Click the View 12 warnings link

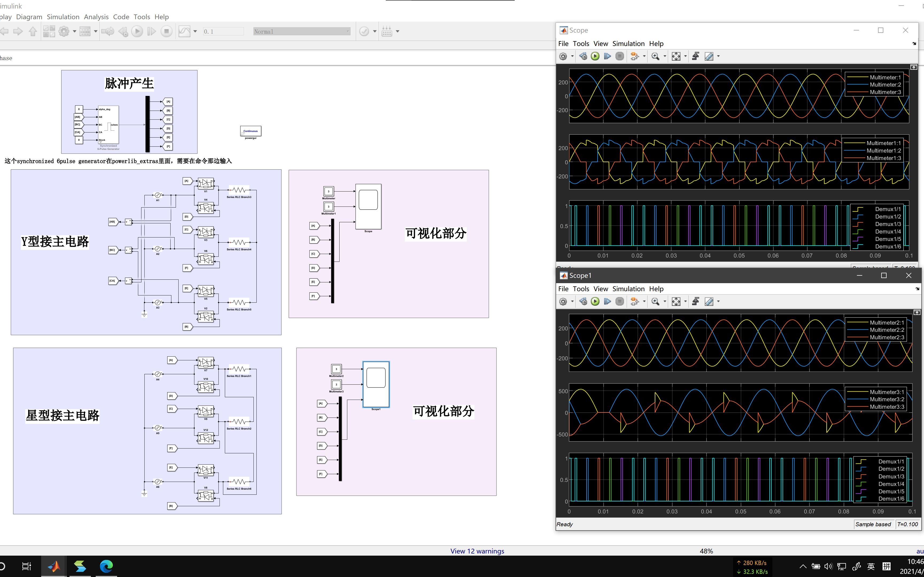click(x=477, y=551)
